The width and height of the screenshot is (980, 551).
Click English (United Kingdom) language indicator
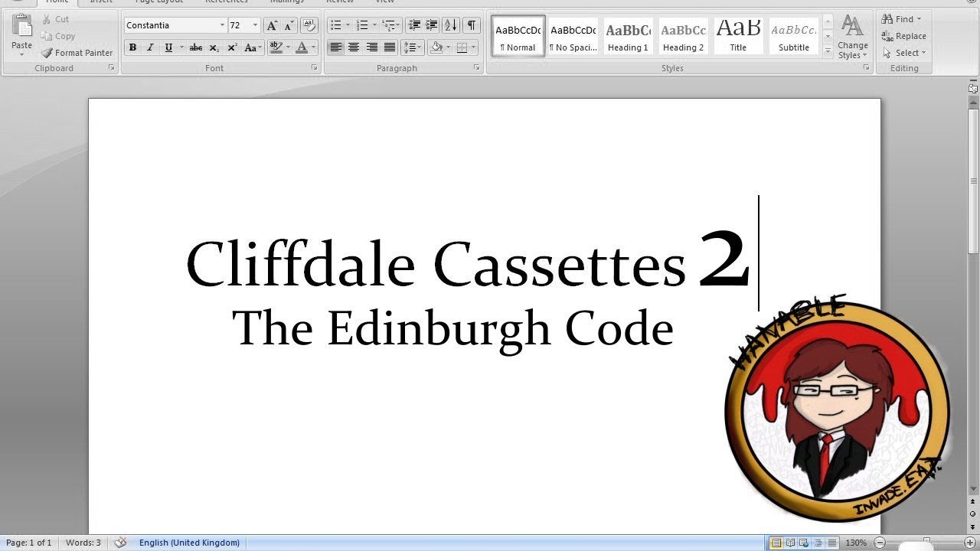pos(189,543)
